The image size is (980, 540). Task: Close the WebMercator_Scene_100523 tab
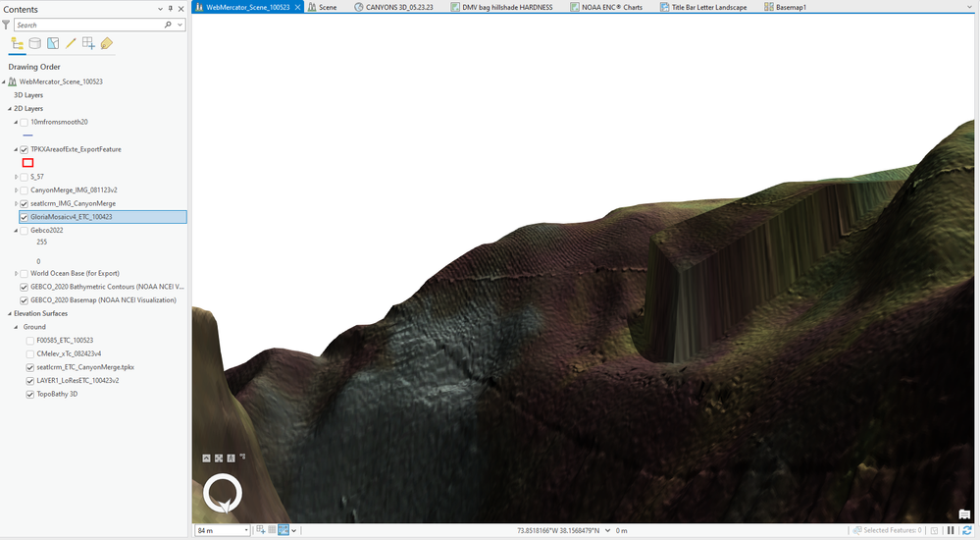297,7
